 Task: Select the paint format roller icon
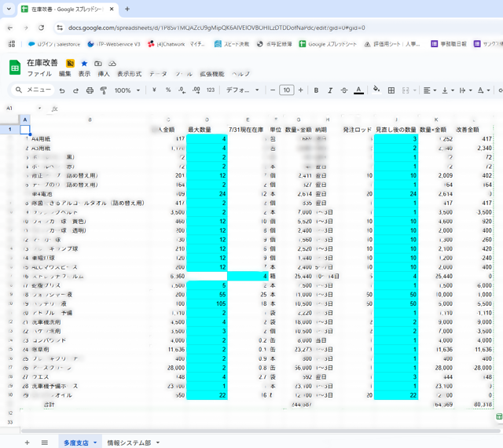(103, 90)
